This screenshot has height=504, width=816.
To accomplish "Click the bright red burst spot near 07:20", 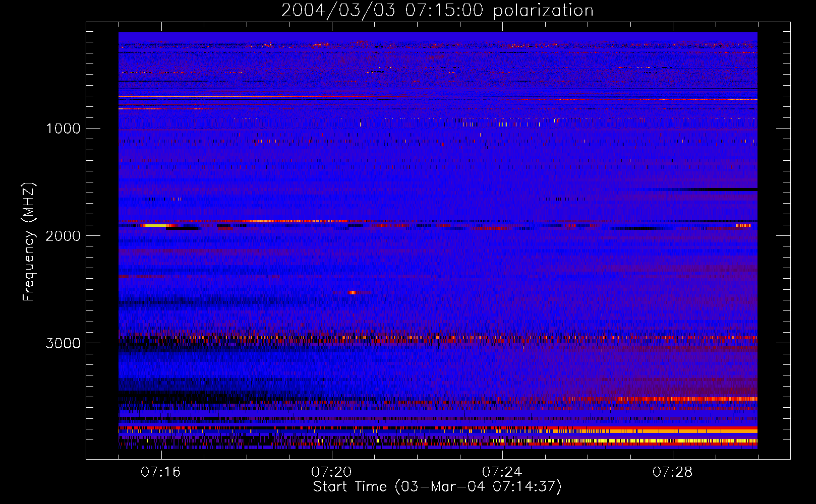I will [x=352, y=292].
